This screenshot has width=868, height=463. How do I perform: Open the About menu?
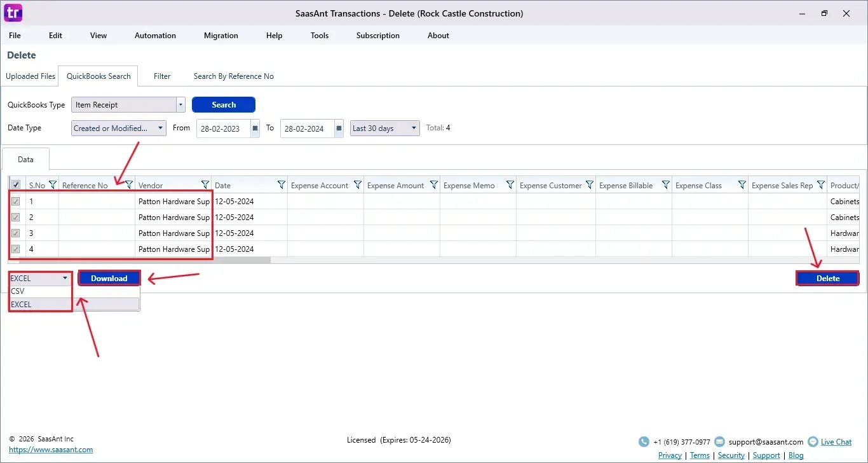(438, 36)
